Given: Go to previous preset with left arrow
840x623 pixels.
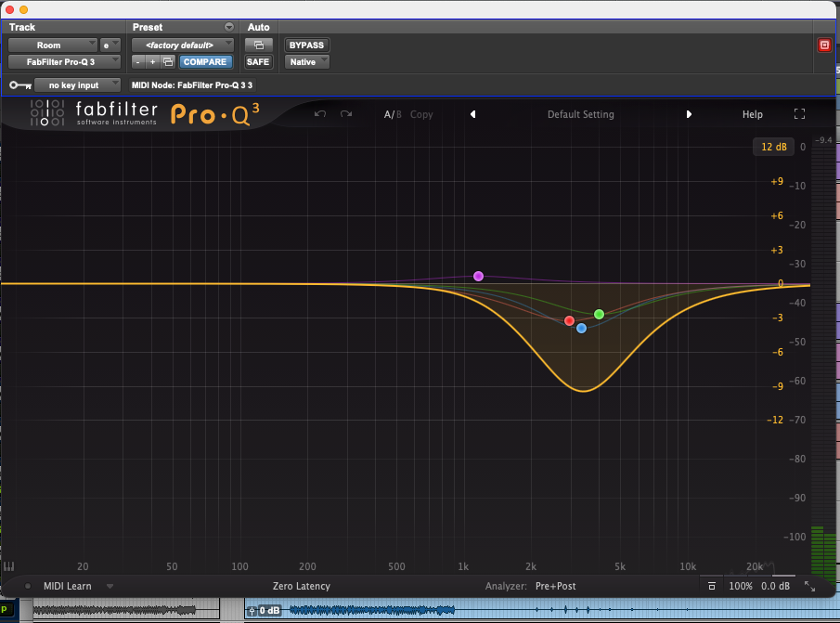Looking at the screenshot, I should 472,114.
